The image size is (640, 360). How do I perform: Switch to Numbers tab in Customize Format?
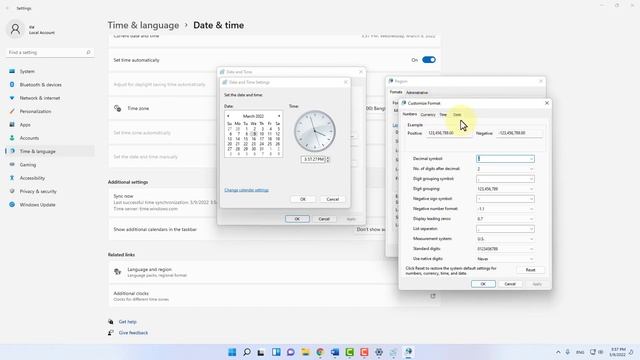[x=410, y=114]
